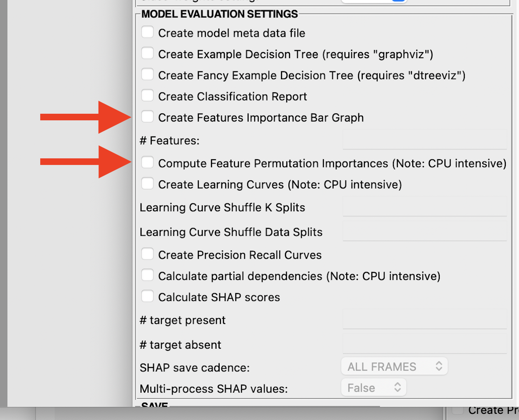Enable "Create Precision Recall Curves"
This screenshot has width=519, height=420.
coord(147,253)
